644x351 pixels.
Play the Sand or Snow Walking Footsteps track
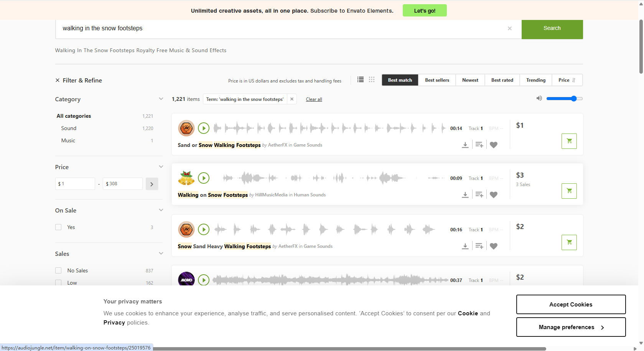(x=204, y=128)
